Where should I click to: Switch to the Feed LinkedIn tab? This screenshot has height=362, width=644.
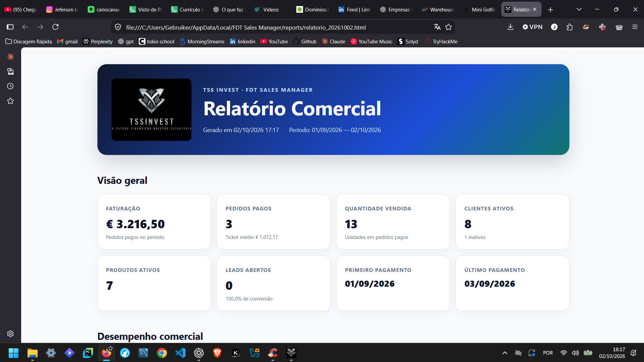pos(354,9)
